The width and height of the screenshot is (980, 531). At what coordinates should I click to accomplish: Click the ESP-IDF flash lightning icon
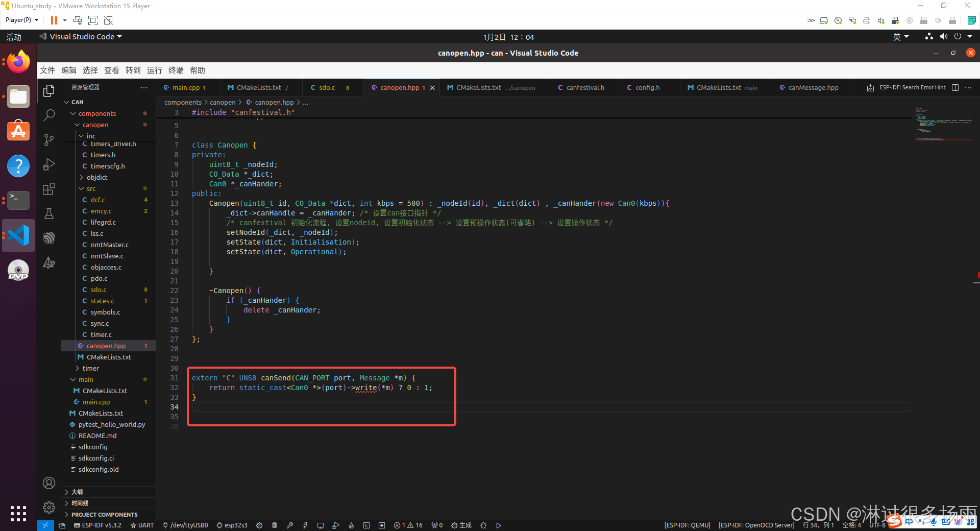pyautogui.click(x=305, y=525)
